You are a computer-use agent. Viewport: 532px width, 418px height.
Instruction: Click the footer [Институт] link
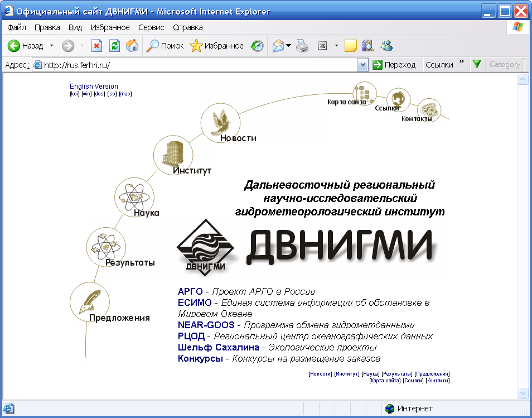(x=347, y=374)
